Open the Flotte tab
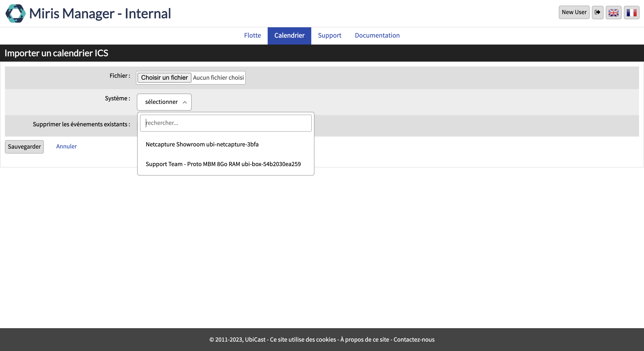Viewport: 644px width, 351px height. pyautogui.click(x=252, y=35)
